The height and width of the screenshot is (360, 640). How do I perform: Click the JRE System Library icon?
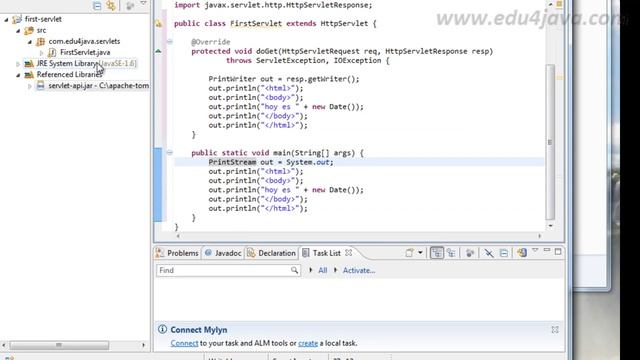pyautogui.click(x=29, y=64)
